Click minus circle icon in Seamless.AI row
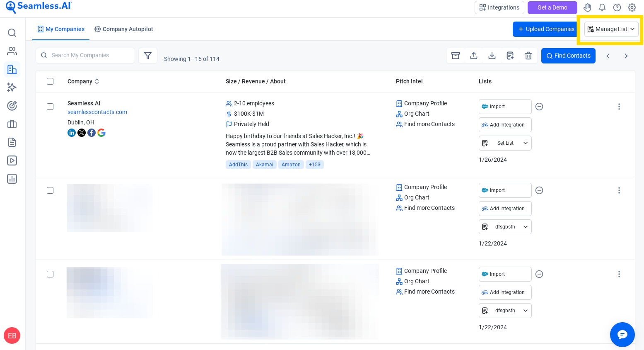 (539, 107)
